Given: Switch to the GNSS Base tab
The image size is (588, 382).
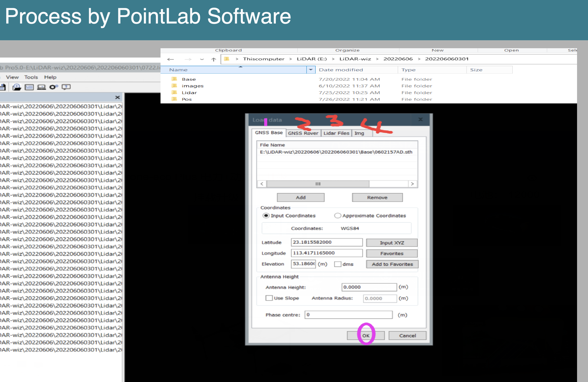Looking at the screenshot, I should (269, 133).
